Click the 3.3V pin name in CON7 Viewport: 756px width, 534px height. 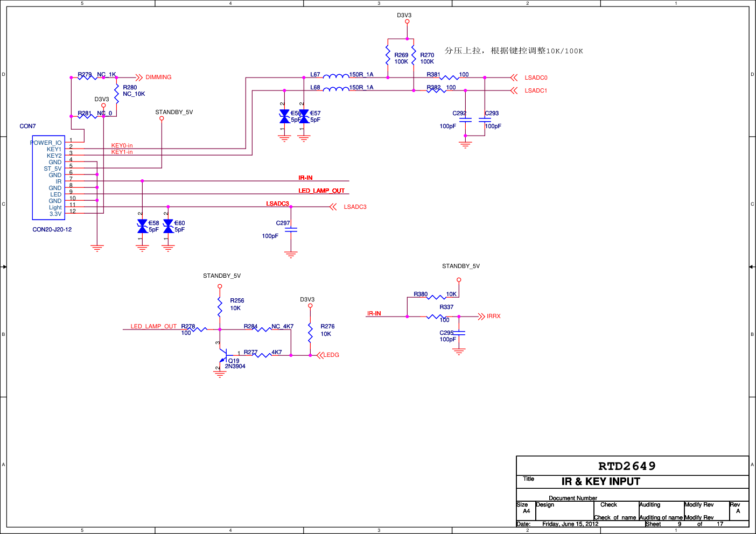[55, 214]
